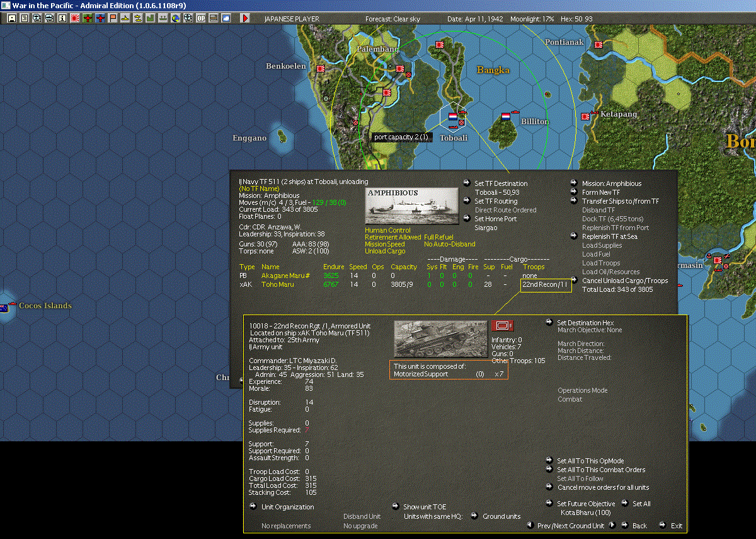Toggle No Auto-Disband setting

tap(450, 244)
